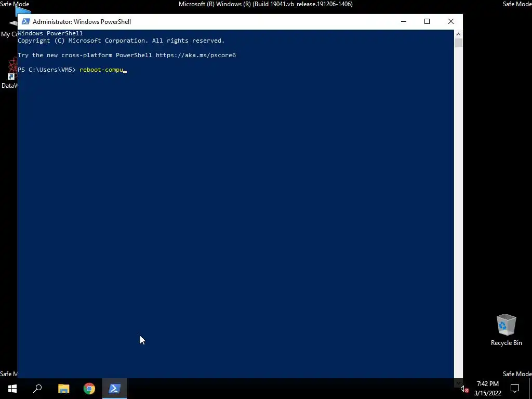The height and width of the screenshot is (399, 532).
Task: Open Google Chrome from taskbar
Action: click(x=89, y=389)
